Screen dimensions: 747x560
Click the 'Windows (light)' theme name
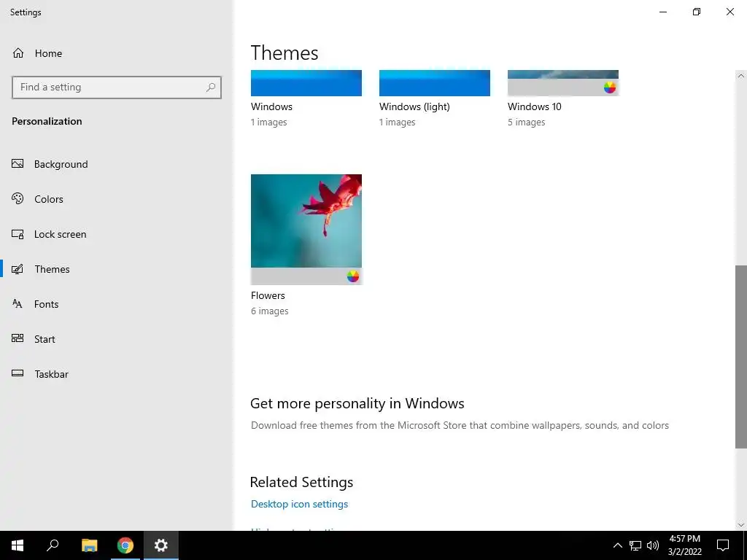click(x=414, y=106)
